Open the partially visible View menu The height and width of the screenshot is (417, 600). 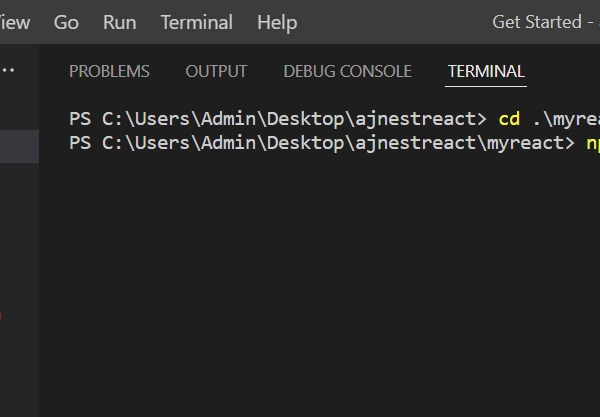coord(14,22)
